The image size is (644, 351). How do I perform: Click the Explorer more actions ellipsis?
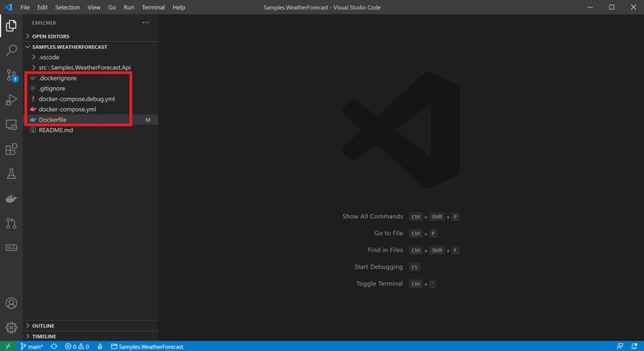[x=146, y=23]
